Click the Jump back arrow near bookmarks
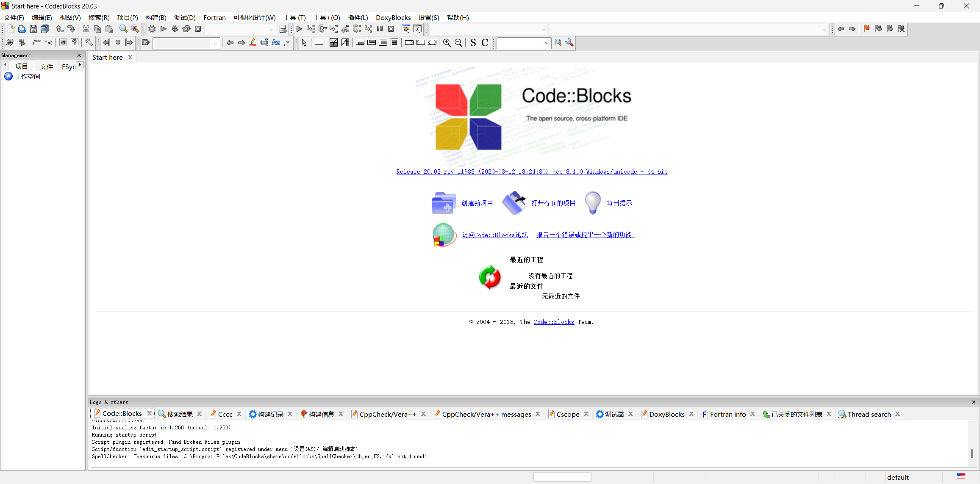 pyautogui.click(x=841, y=29)
